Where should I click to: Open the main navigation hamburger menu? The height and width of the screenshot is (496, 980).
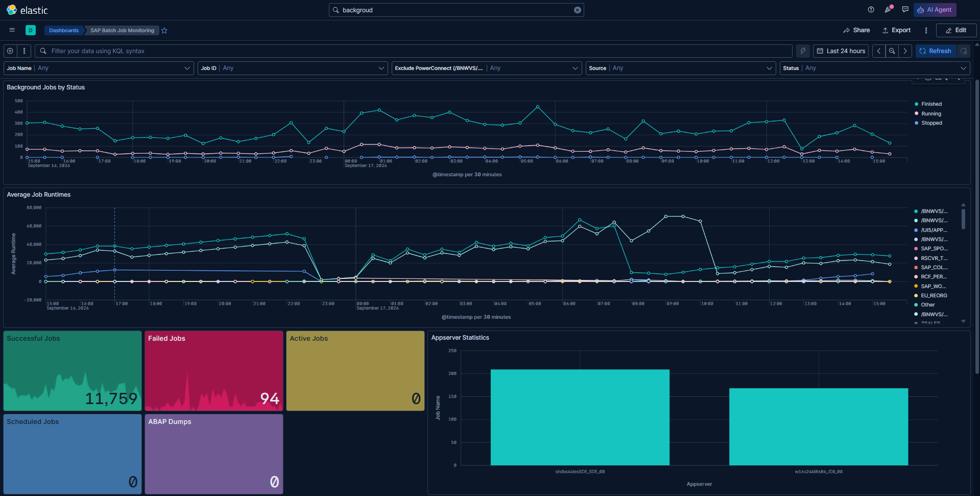[x=12, y=30]
